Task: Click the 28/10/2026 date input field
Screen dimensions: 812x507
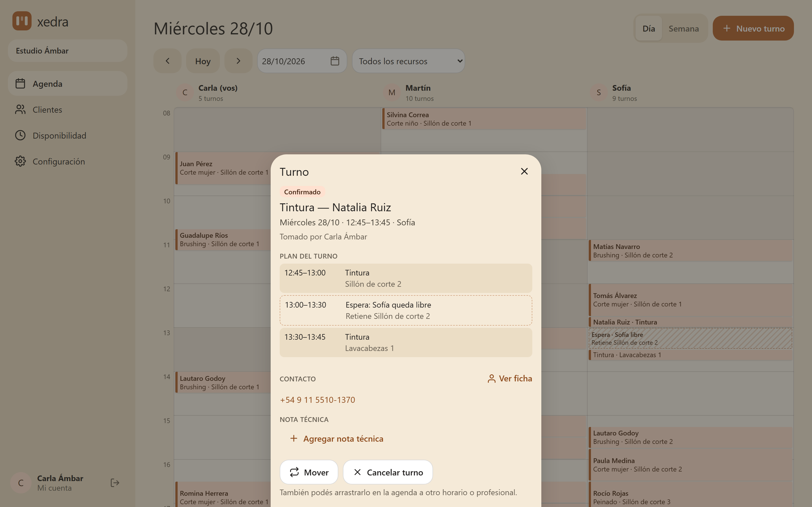Action: [x=302, y=61]
